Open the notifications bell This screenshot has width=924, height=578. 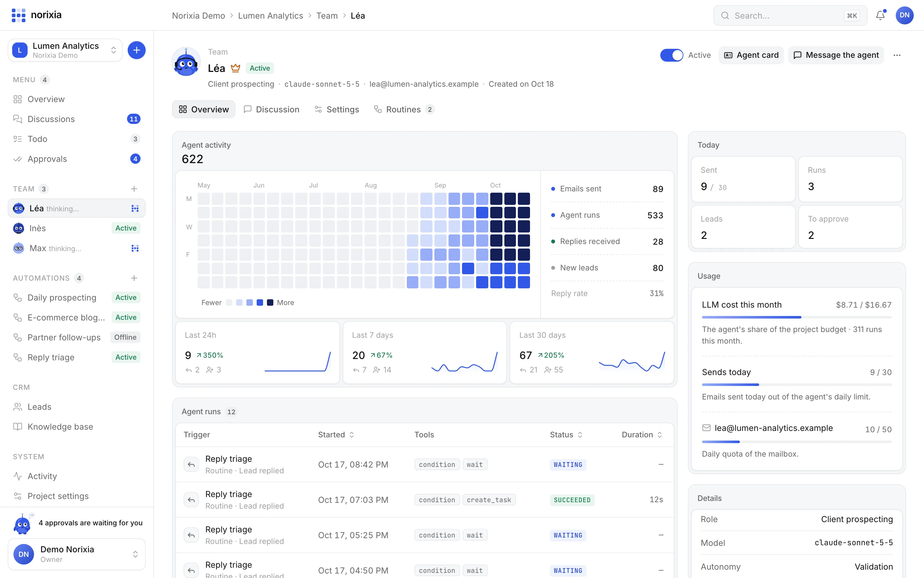click(x=880, y=15)
